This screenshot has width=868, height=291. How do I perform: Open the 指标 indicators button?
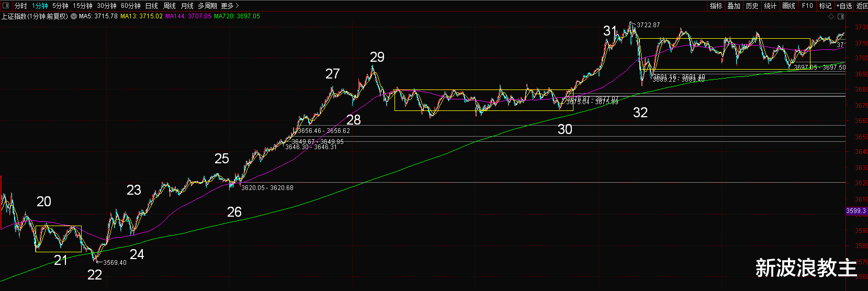716,6
